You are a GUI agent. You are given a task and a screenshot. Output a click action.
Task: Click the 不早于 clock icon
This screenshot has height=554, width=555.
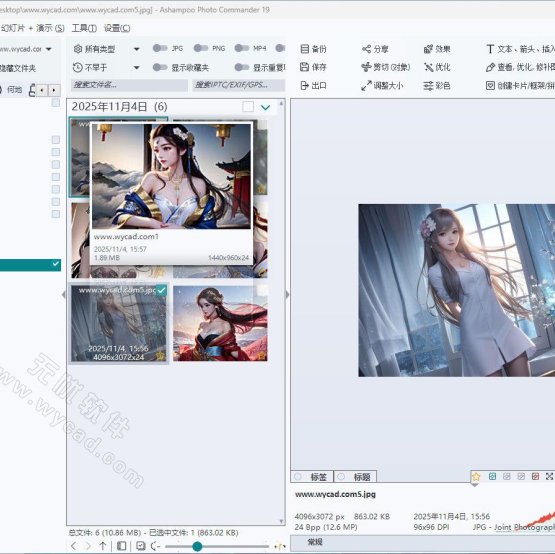point(78,67)
